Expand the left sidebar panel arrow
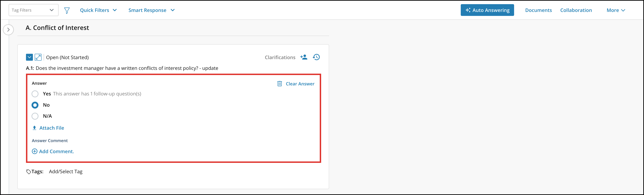This screenshot has width=644, height=195. tap(8, 30)
